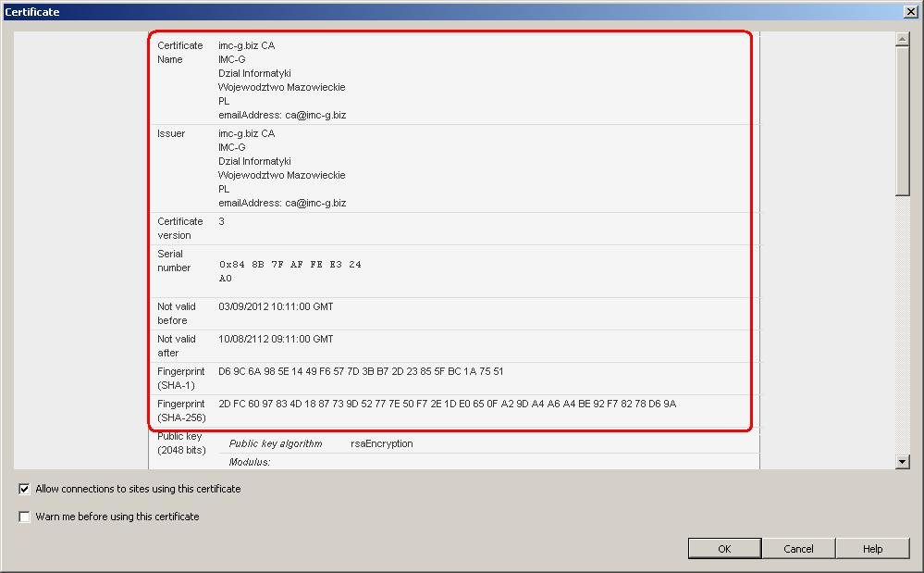Click the Cancel button

pos(798,549)
